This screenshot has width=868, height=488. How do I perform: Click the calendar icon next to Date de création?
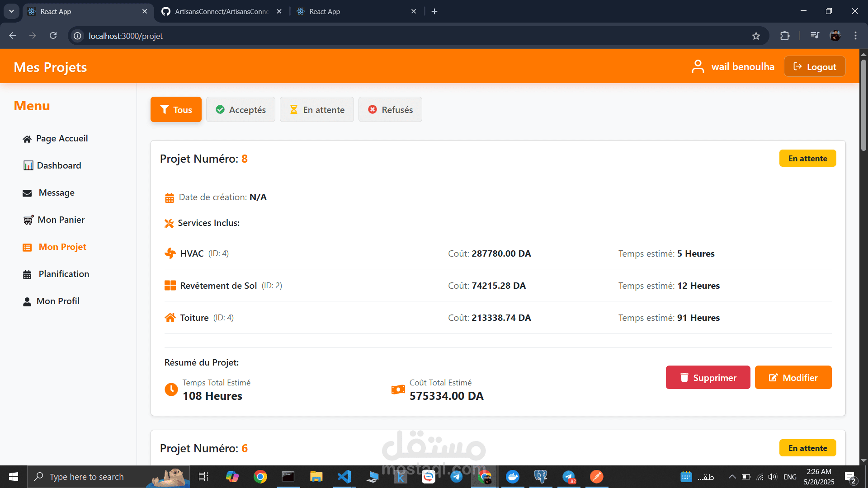click(x=170, y=198)
